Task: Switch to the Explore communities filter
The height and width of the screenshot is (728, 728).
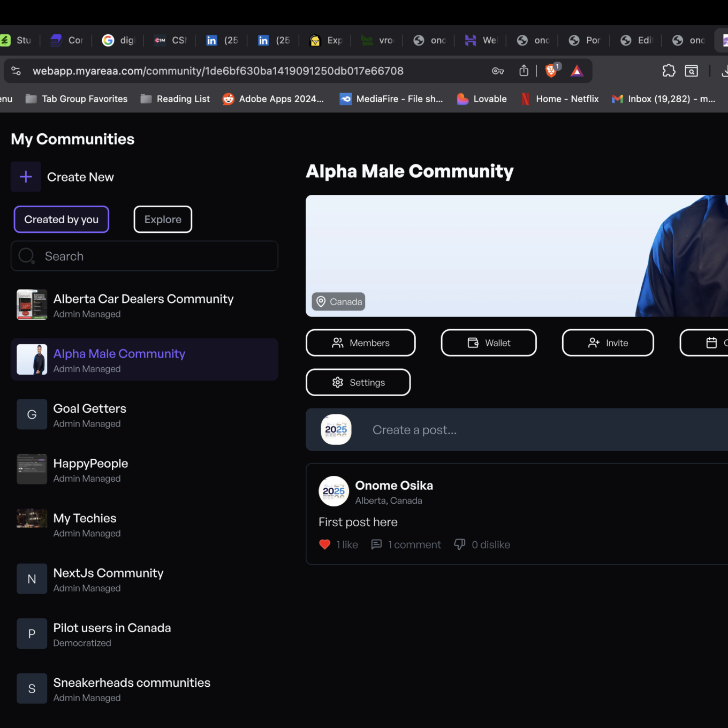Action: 163,219
